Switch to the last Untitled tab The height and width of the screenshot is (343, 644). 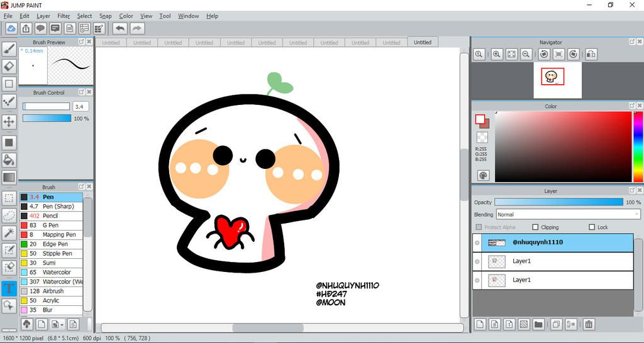click(x=423, y=42)
